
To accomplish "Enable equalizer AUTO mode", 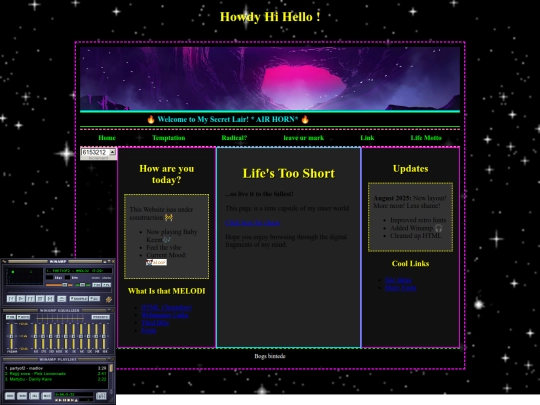I will [x=23, y=317].
